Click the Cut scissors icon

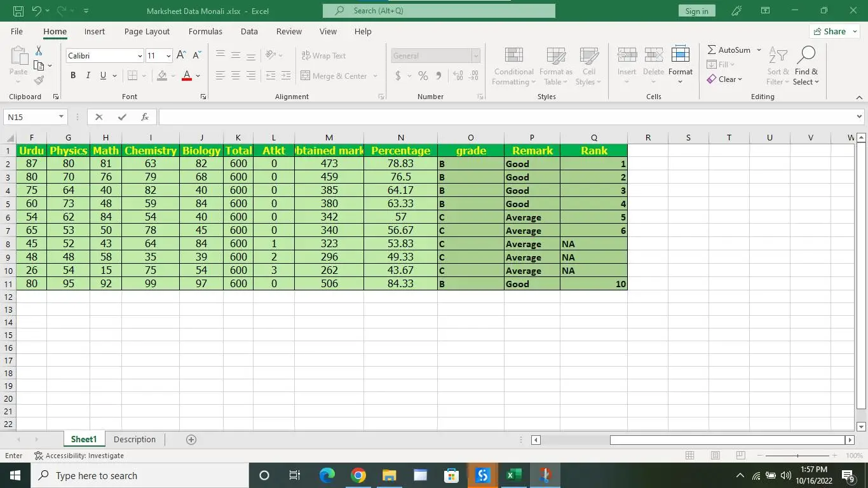point(39,50)
